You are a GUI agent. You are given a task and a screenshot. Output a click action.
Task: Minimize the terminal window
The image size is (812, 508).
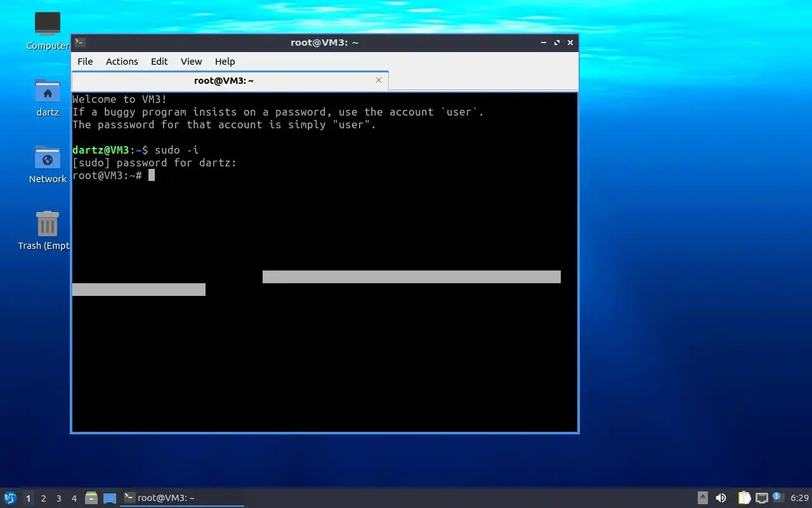[x=544, y=43]
